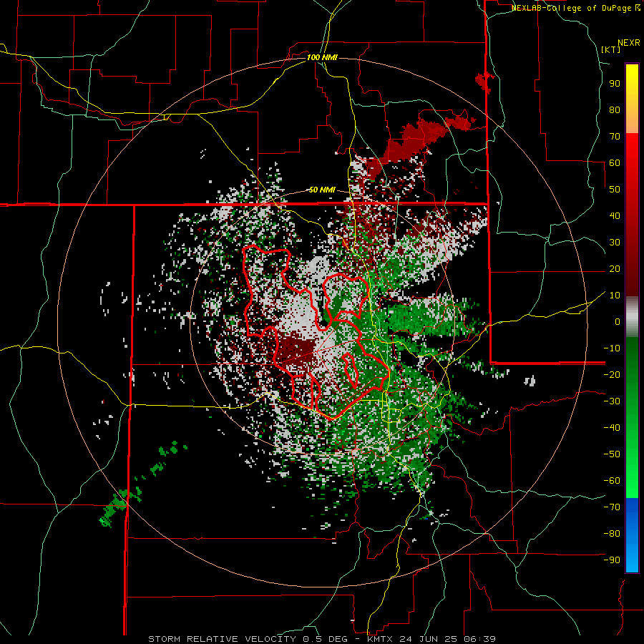Select the 60 knot scale value
Viewport: 644px width, 644px height.
point(615,163)
